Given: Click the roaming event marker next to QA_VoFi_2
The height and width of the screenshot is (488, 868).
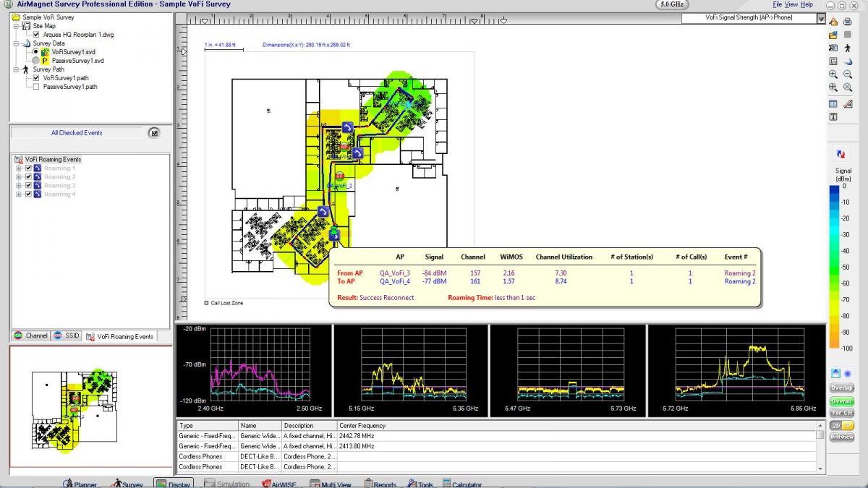Looking at the screenshot, I should (x=339, y=176).
